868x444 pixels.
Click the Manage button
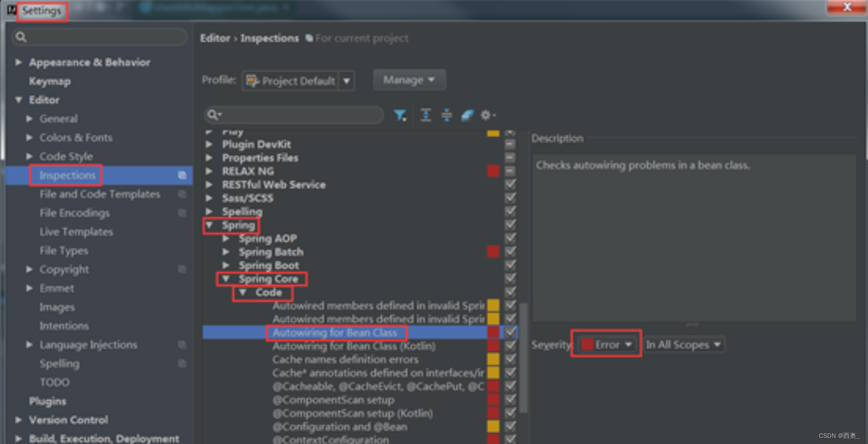[x=409, y=80]
